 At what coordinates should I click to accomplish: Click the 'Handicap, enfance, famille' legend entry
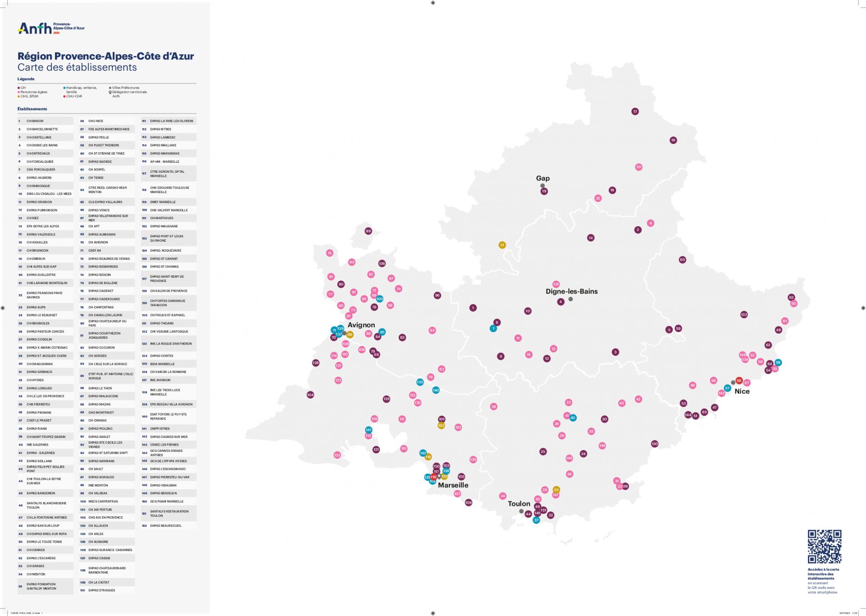click(x=81, y=90)
